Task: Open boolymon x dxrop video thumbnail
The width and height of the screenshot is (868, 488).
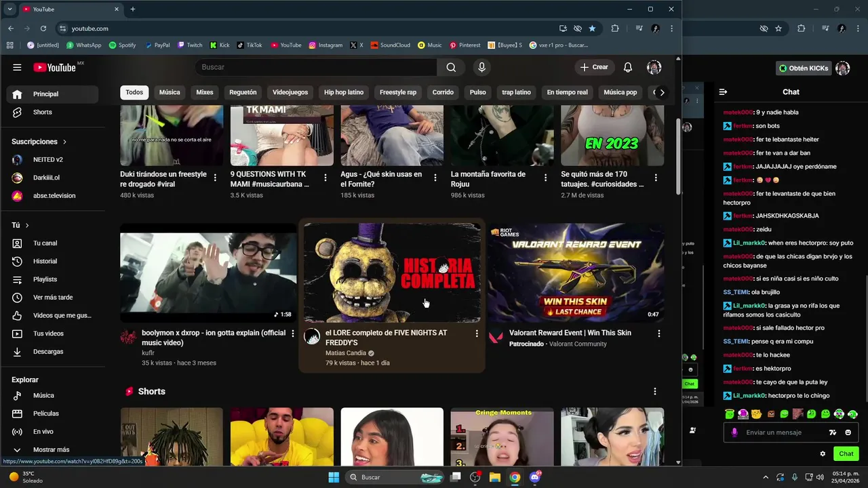Action: tap(208, 272)
